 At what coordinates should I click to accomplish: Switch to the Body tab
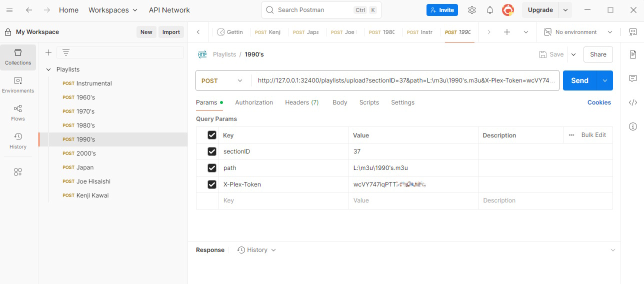(x=339, y=102)
